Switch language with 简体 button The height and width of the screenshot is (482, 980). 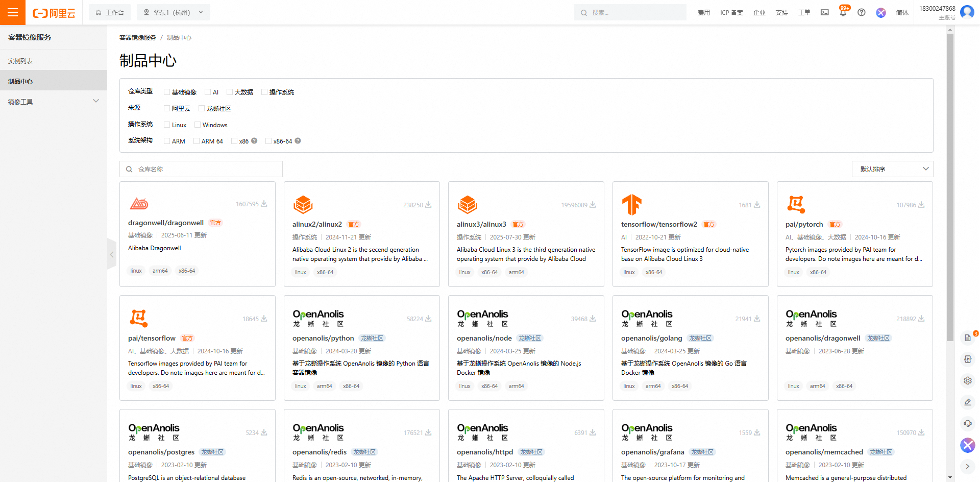coord(902,12)
